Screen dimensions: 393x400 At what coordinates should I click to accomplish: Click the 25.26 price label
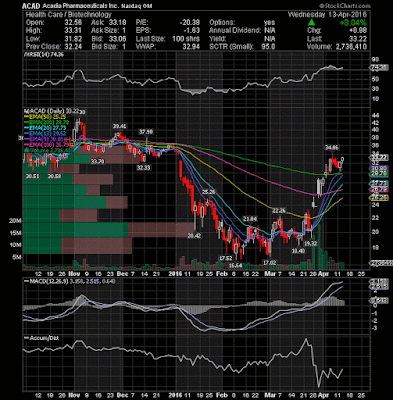pyautogui.click(x=208, y=192)
